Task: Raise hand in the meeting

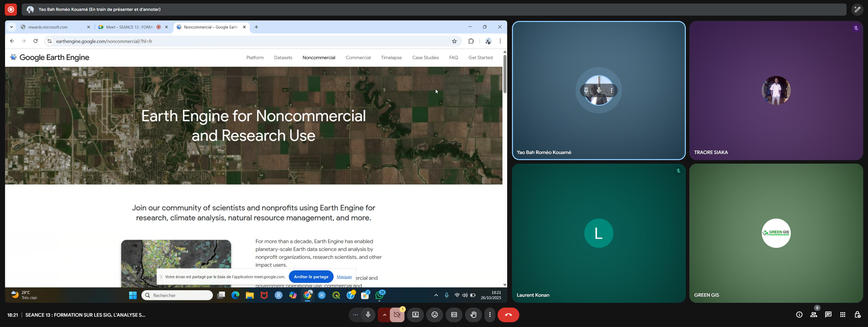Action: pyautogui.click(x=473, y=315)
